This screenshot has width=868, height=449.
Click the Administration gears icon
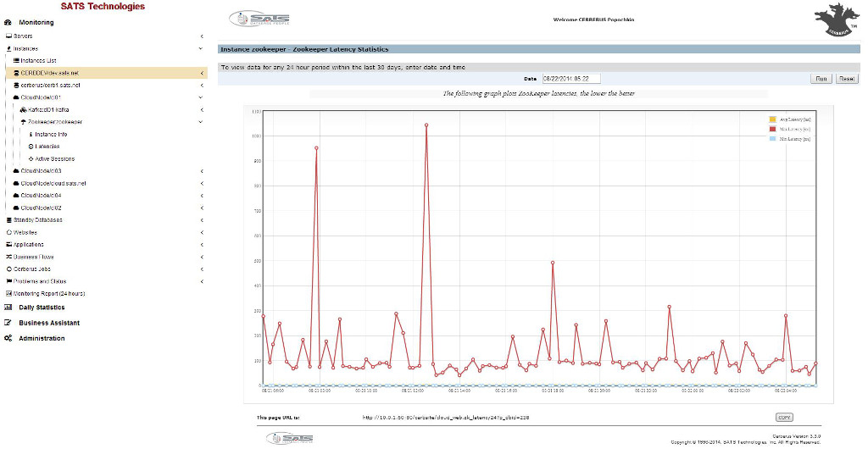pos(8,338)
